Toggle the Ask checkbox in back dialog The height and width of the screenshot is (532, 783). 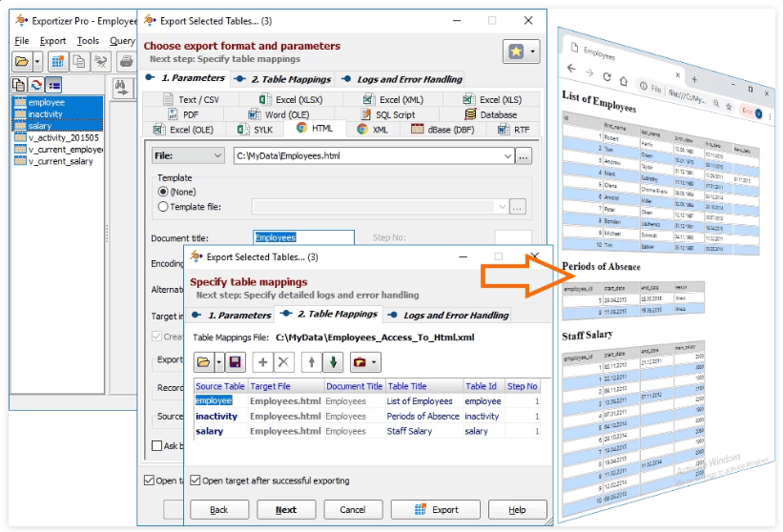tap(156, 445)
